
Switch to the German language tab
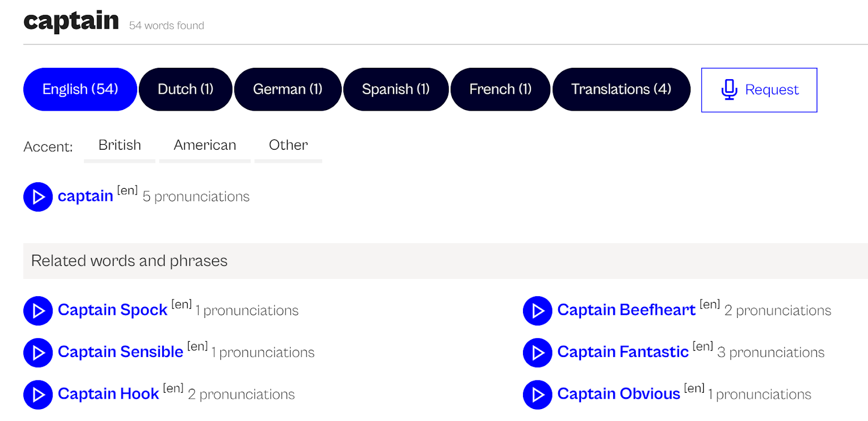tap(288, 89)
